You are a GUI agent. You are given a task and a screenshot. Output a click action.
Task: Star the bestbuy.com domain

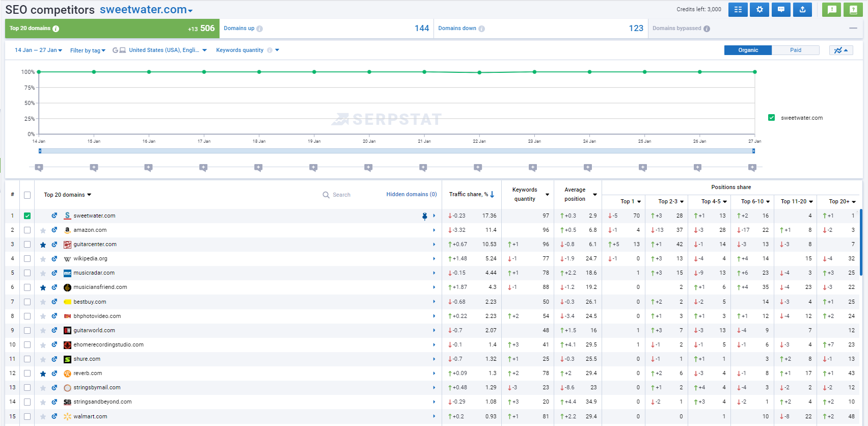pyautogui.click(x=43, y=302)
